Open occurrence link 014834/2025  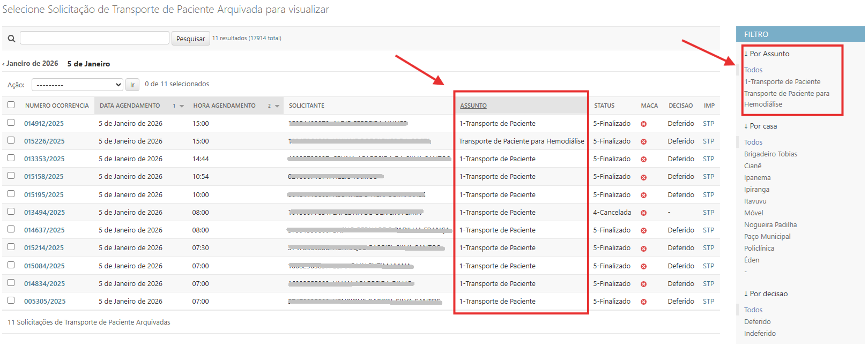(44, 284)
